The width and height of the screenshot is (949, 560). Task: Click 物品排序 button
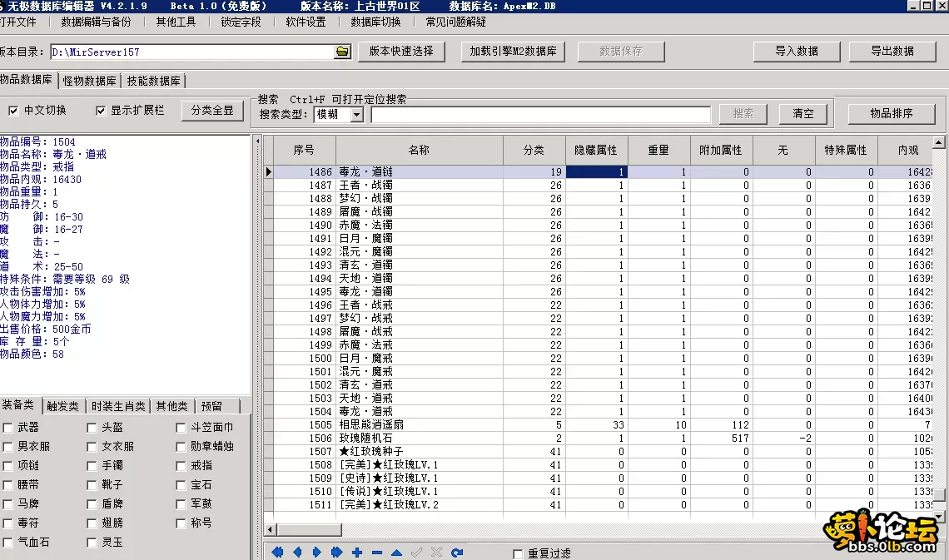892,114
